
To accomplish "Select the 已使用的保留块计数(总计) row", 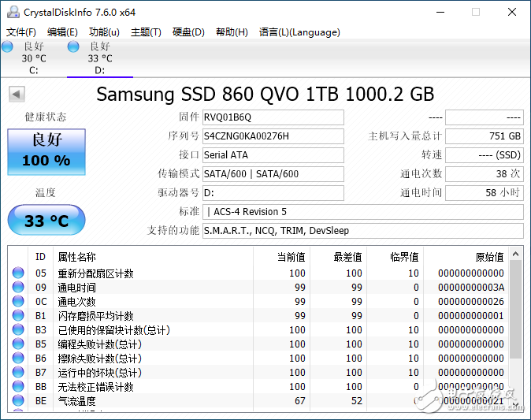I will click(258, 330).
